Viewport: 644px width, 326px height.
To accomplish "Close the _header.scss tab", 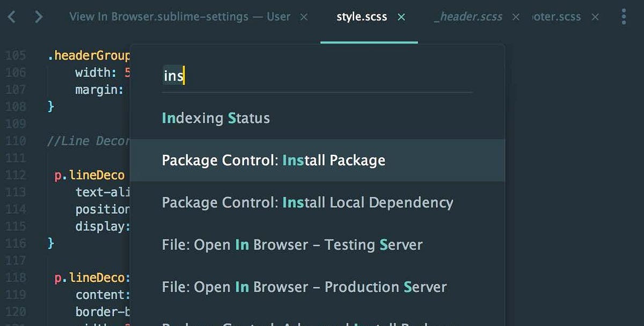I will [x=515, y=17].
